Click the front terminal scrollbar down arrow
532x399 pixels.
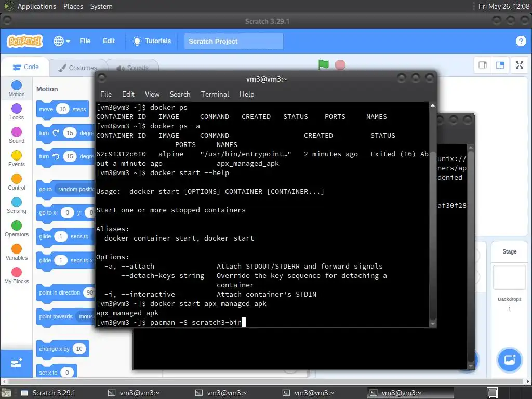tap(433, 324)
